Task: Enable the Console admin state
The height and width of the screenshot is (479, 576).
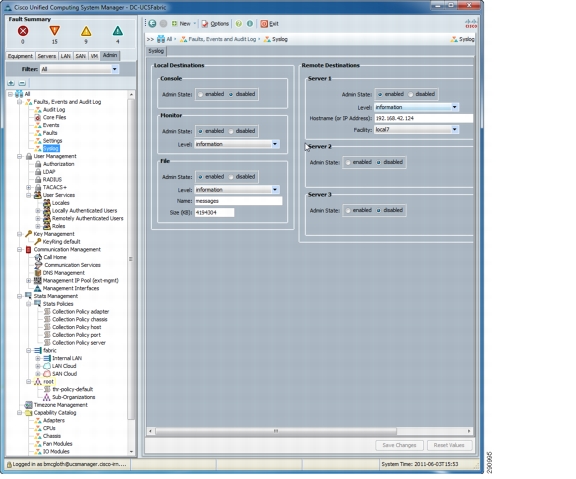Action: (200, 94)
